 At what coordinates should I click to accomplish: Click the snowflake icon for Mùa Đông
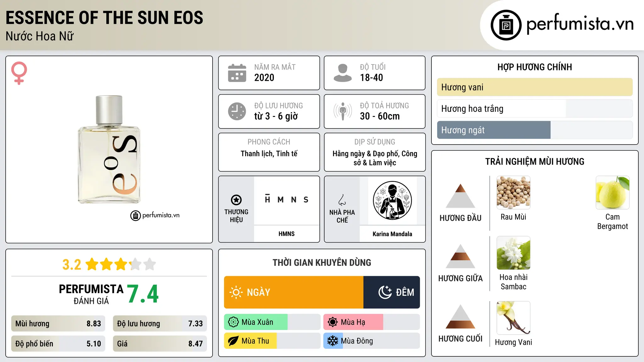tap(333, 341)
